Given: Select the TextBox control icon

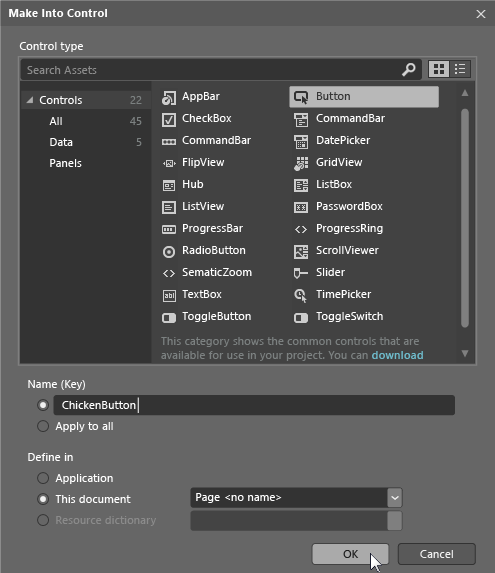Looking at the screenshot, I should pyautogui.click(x=169, y=295).
